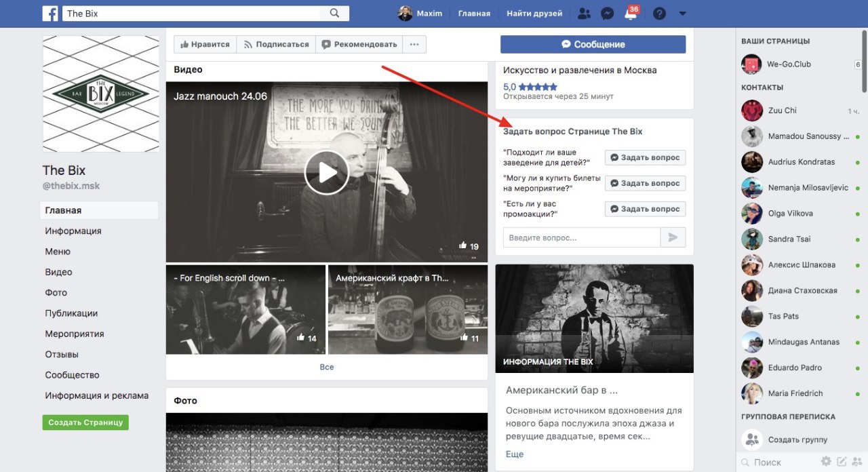Viewport: 868px width, 472px height.
Task: Play the Jazz manouch video
Action: (x=326, y=172)
